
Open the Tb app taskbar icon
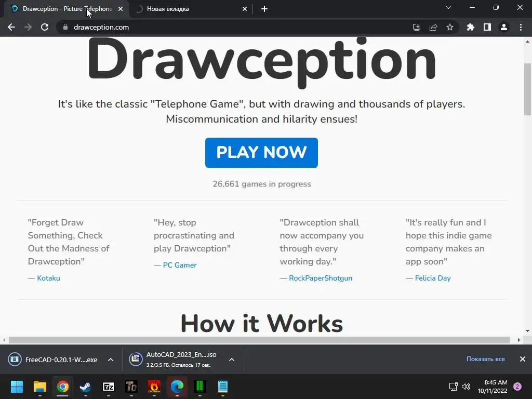tap(131, 387)
